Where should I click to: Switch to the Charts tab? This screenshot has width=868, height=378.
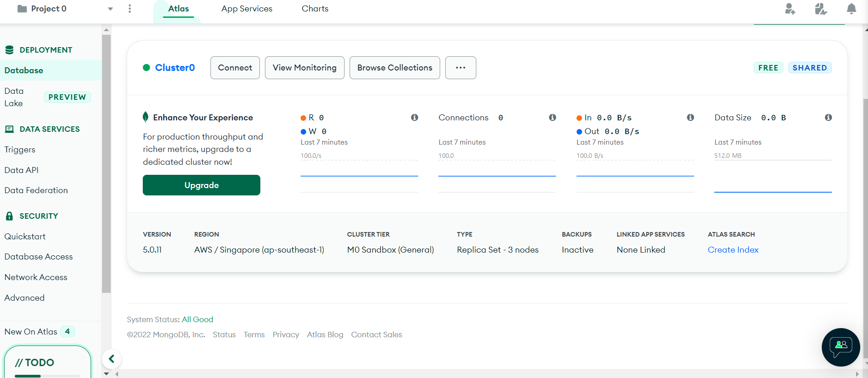[315, 9]
